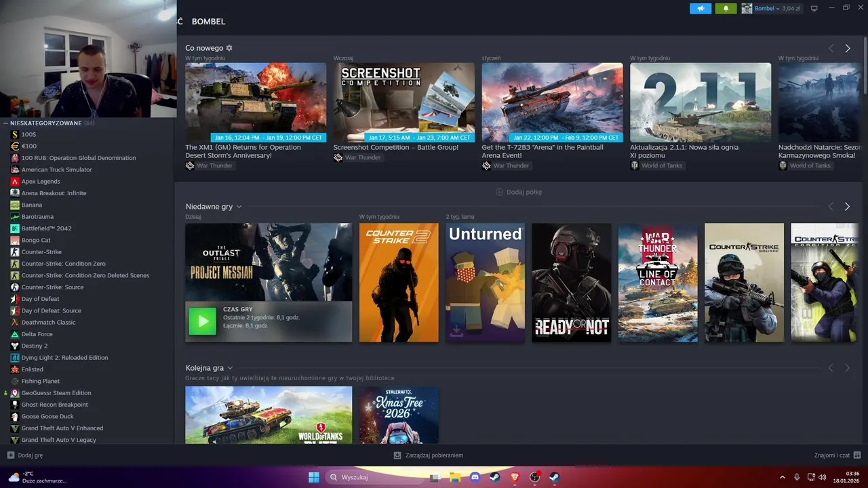Viewport: 868px width, 488px height.
Task: Select War Thunder Line of Contact cover
Action: pyautogui.click(x=658, y=283)
